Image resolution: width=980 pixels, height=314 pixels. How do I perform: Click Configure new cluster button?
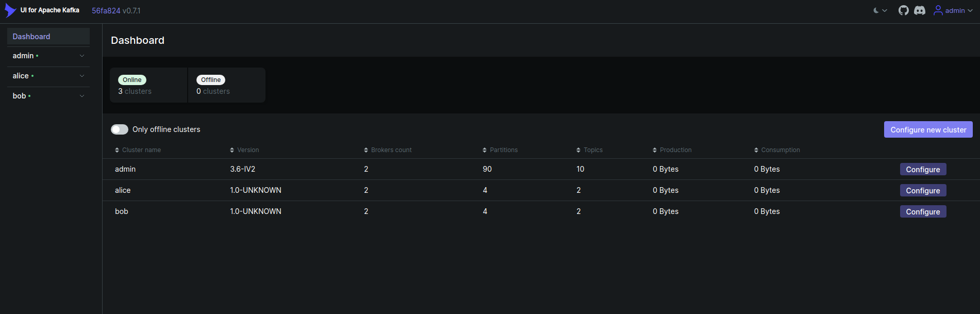click(928, 130)
